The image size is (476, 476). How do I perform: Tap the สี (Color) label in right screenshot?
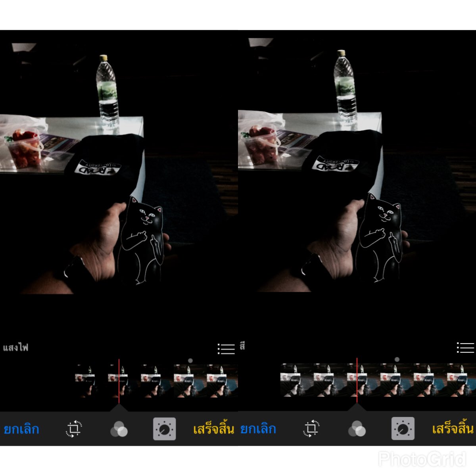(x=242, y=346)
